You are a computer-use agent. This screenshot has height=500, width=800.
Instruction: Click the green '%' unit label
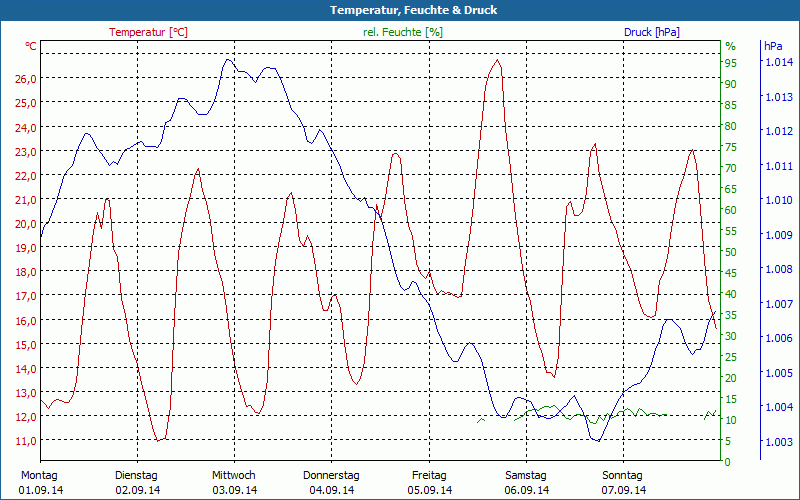pyautogui.click(x=730, y=46)
